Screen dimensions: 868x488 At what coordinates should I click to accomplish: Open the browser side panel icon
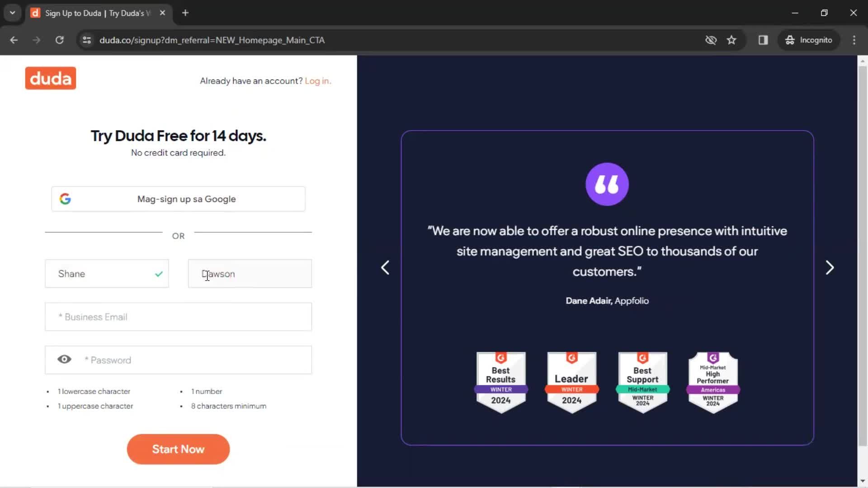[x=763, y=40]
